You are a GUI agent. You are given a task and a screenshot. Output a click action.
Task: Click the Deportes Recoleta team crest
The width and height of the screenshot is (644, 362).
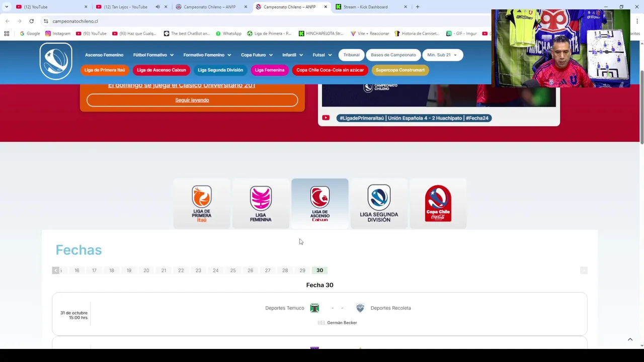360,308
